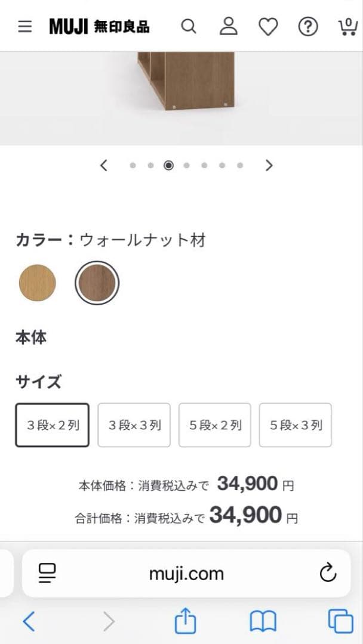Go back to the previous photo

(103, 165)
